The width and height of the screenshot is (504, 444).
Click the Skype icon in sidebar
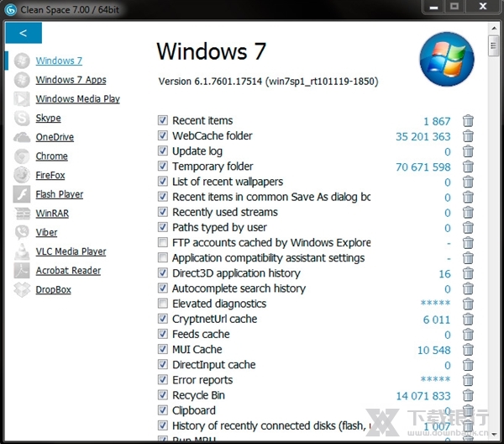pyautogui.click(x=22, y=119)
